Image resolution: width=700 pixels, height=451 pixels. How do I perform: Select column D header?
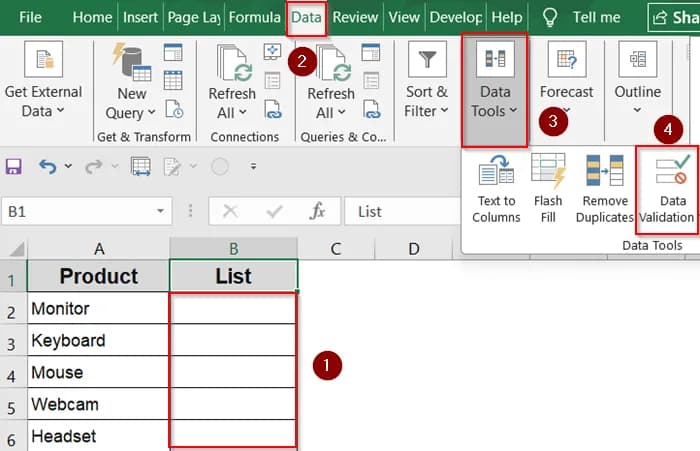pos(414,249)
